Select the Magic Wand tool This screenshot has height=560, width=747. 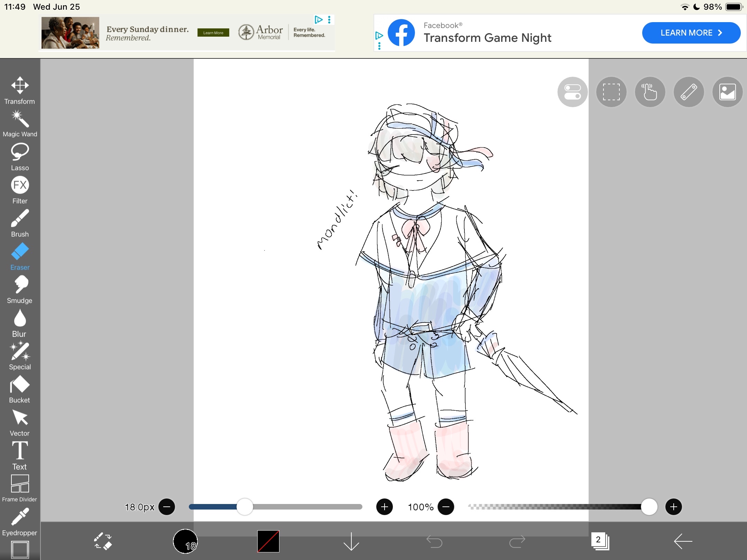click(x=20, y=124)
